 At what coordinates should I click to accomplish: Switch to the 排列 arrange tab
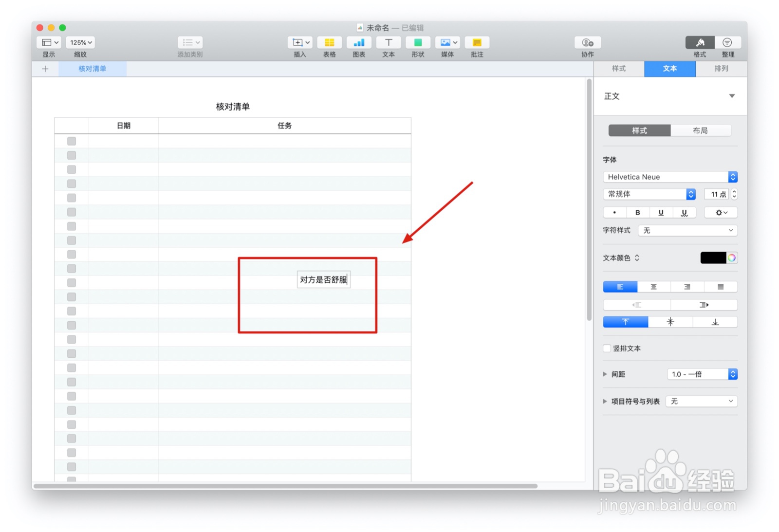pos(721,69)
